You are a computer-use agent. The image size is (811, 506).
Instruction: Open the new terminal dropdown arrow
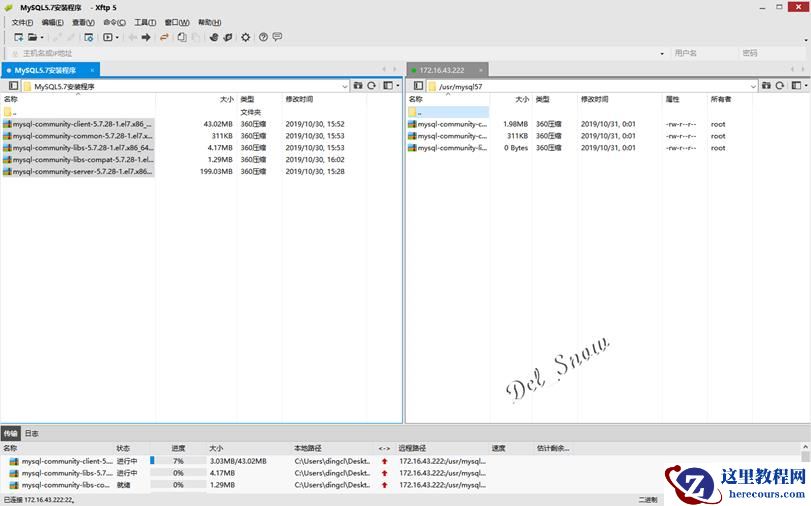click(x=117, y=37)
